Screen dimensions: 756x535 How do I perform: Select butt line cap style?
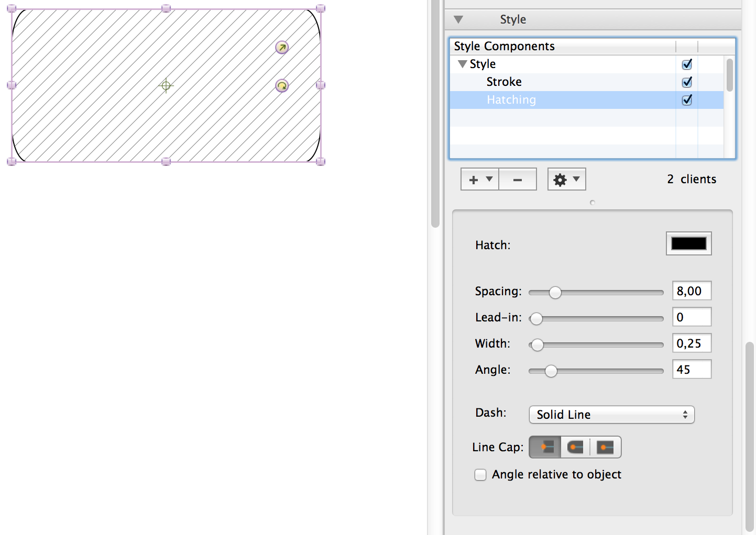(x=545, y=447)
